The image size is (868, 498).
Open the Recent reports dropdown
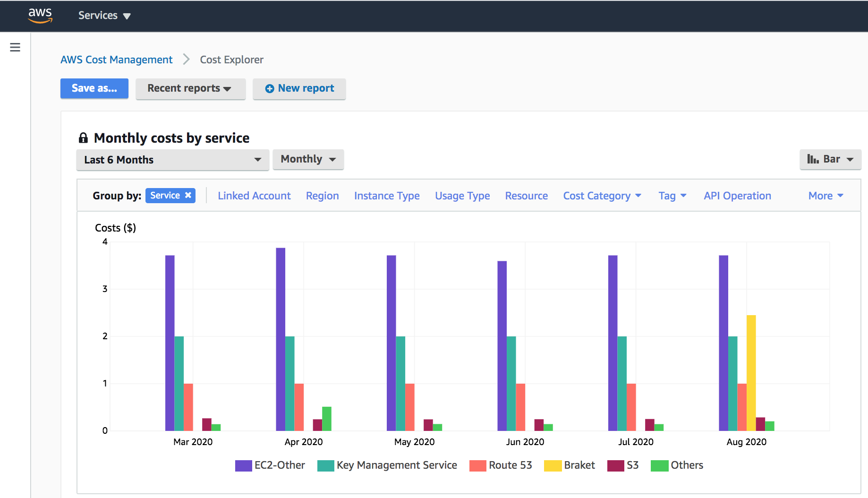click(x=190, y=88)
